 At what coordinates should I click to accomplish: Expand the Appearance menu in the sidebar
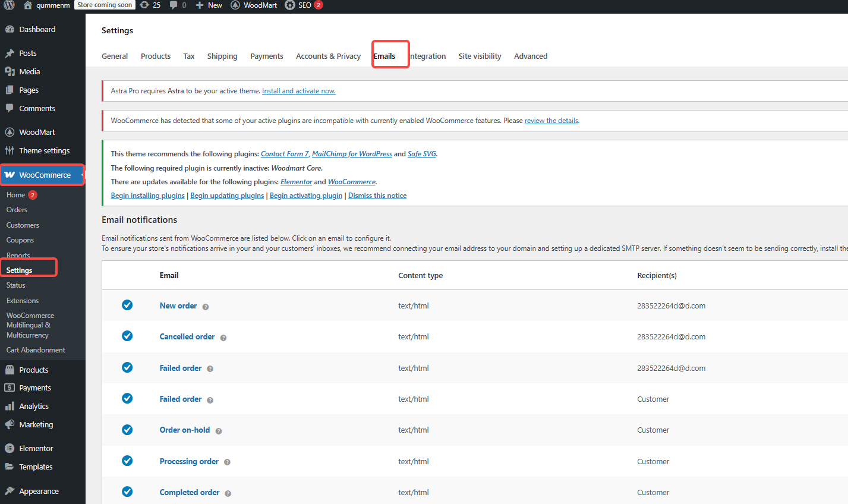39,492
